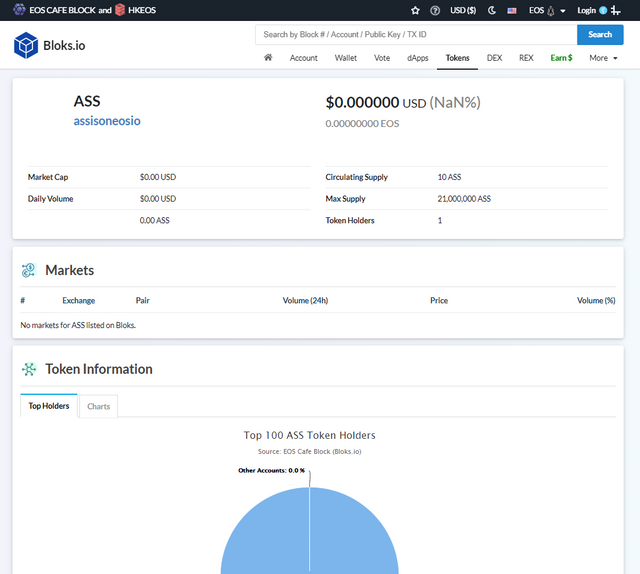Click the EOS Cafe Block logo icon
640x574 pixels.
(x=19, y=9)
